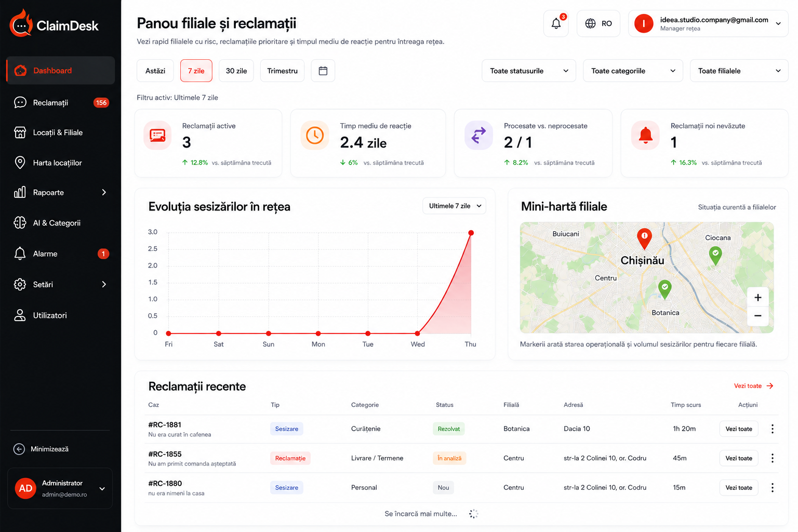The height and width of the screenshot is (532, 798).
Task: Click the Setări gear icon
Action: coord(20,284)
